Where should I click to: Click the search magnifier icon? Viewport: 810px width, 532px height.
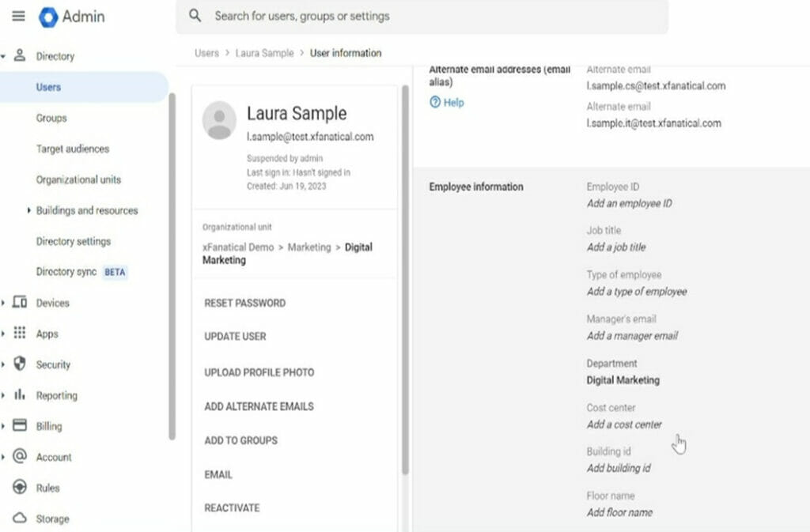pos(195,14)
